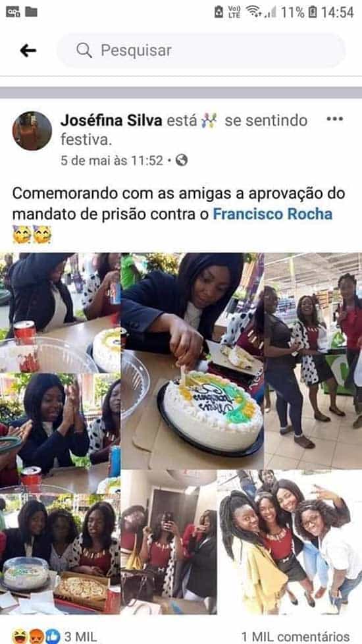Tap the back arrow icon
Image resolution: width=362 pixels, height=644 pixels.
coord(28,51)
